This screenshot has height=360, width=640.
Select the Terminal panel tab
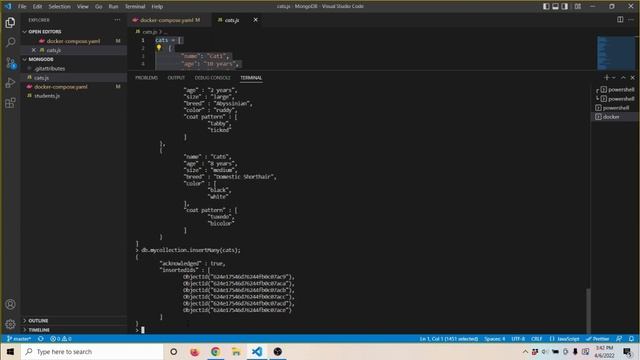(251, 78)
